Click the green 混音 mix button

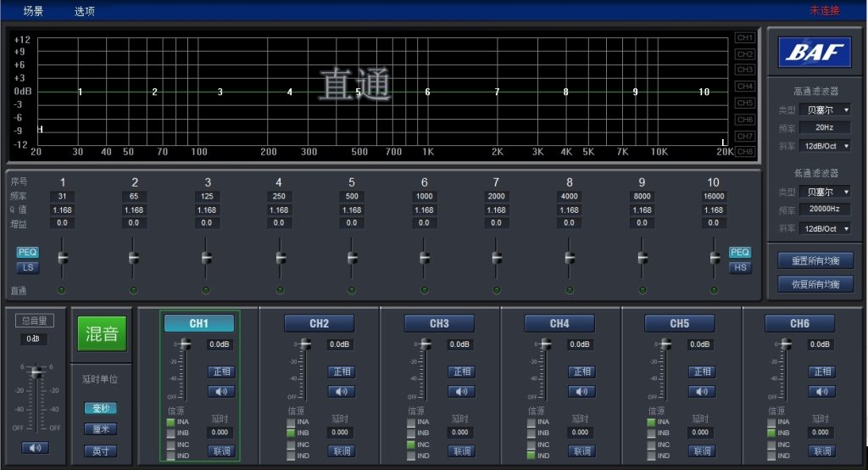(102, 333)
